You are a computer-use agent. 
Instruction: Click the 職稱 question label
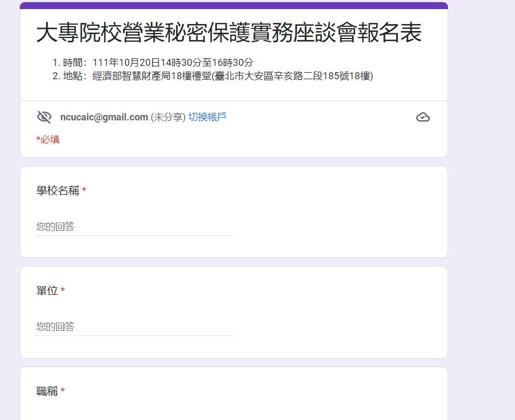tap(47, 391)
